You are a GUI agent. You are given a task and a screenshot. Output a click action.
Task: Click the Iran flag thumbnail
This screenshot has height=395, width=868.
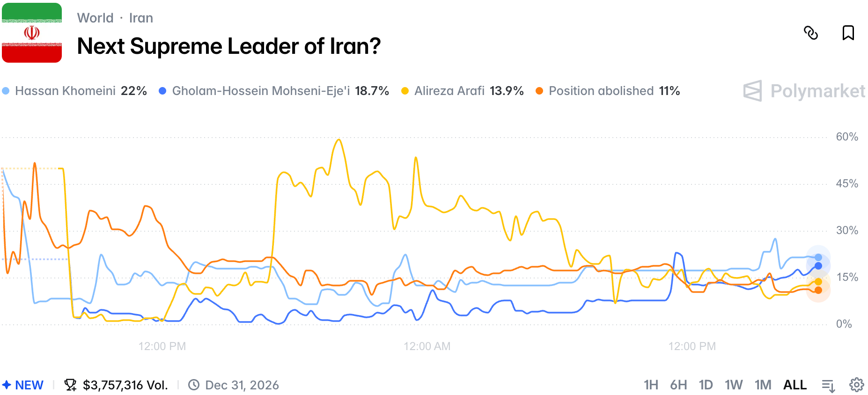click(x=32, y=33)
